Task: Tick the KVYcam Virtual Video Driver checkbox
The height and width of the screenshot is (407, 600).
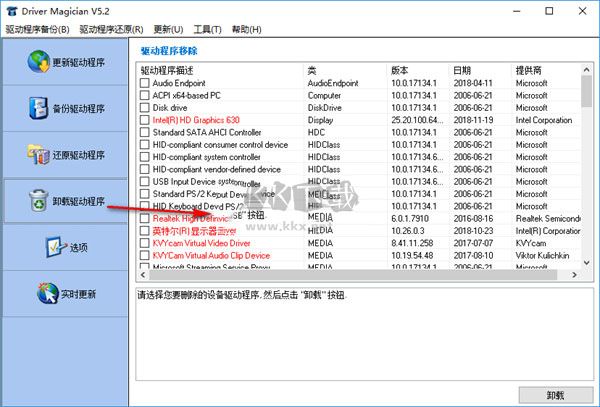Action: [x=145, y=243]
